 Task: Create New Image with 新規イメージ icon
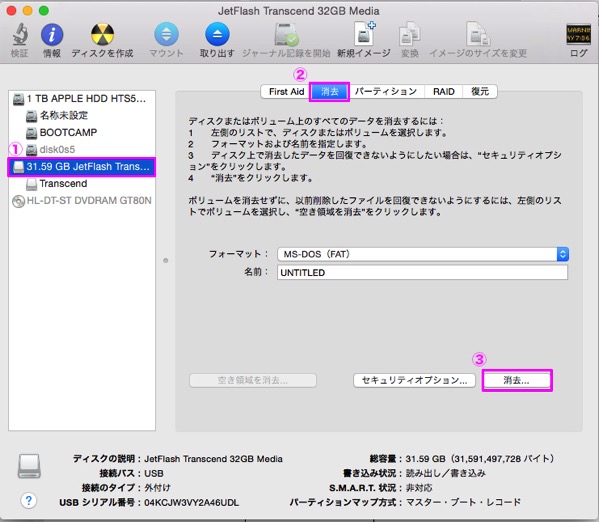(x=364, y=34)
